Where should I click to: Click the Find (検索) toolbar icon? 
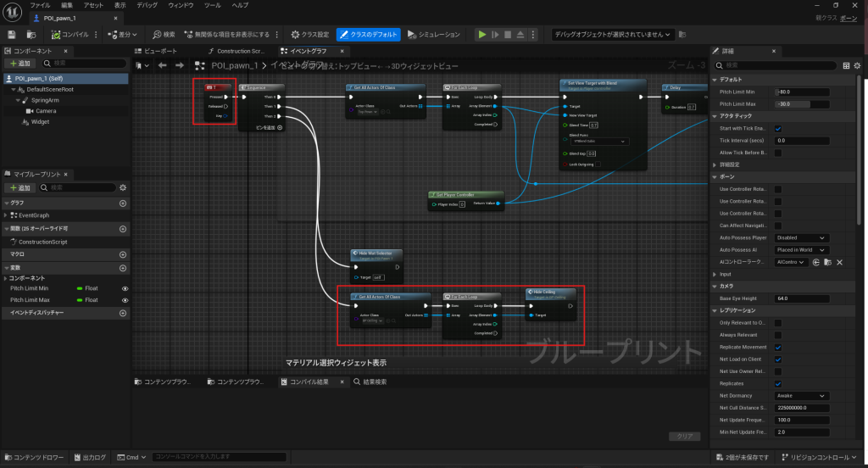click(x=164, y=35)
